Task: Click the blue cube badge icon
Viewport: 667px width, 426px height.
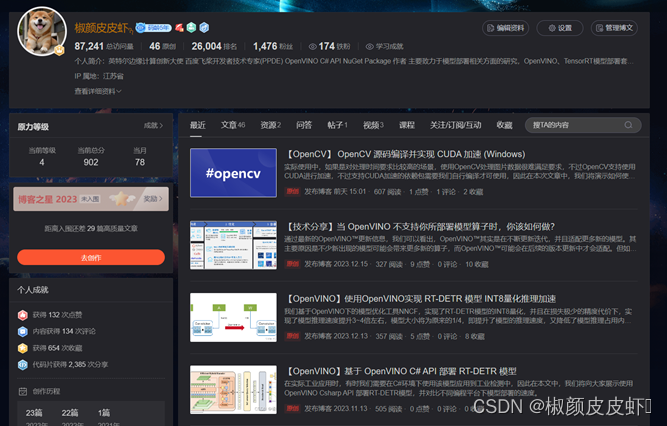Action: [204, 28]
